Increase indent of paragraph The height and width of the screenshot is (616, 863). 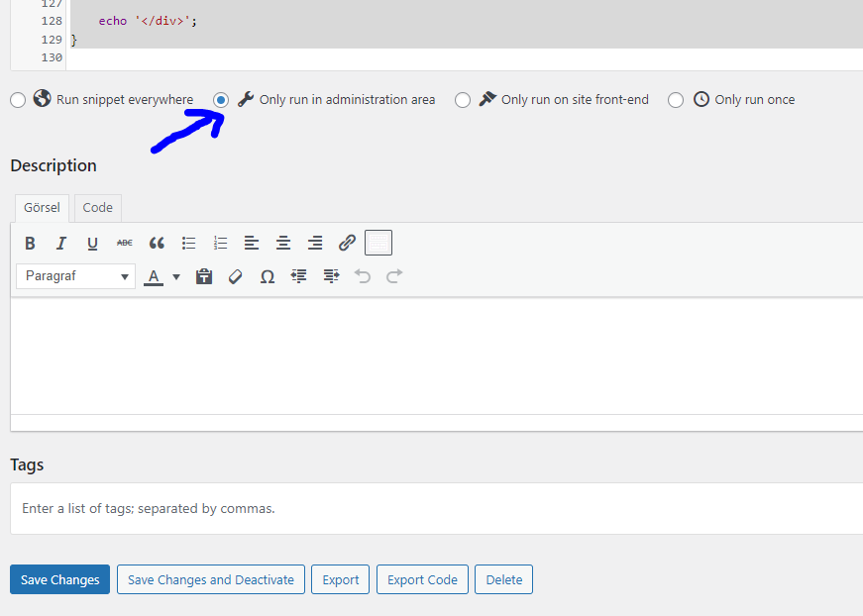pyautogui.click(x=331, y=276)
